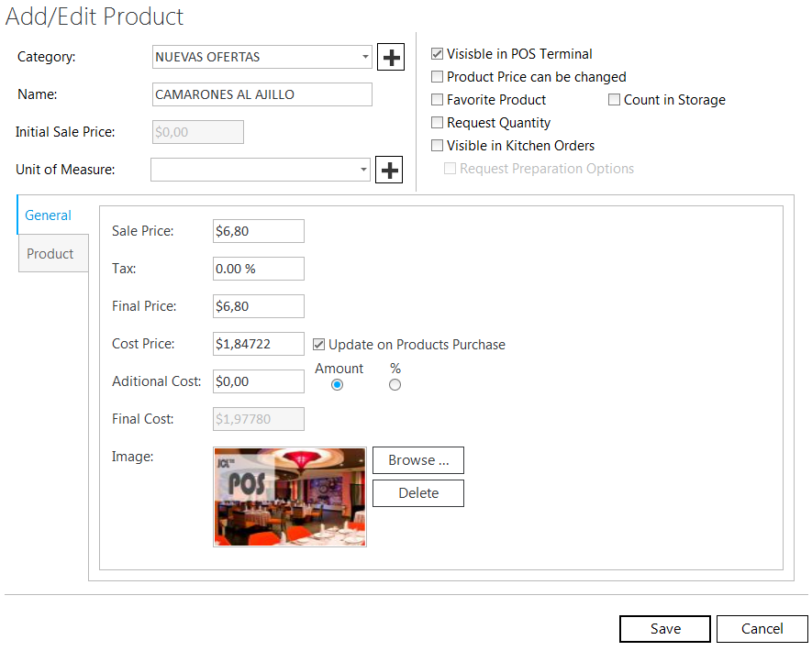Uncheck Update on Products Purchase
The width and height of the screenshot is (812, 651).
tap(319, 345)
